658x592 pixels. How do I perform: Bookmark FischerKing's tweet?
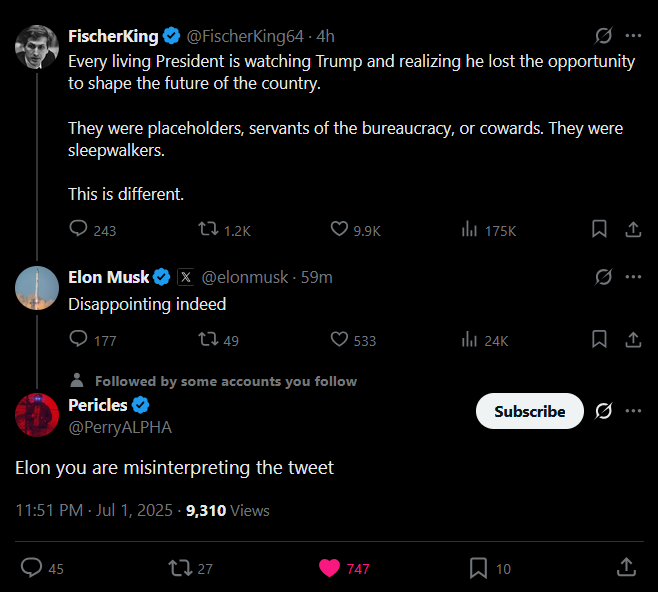click(599, 229)
